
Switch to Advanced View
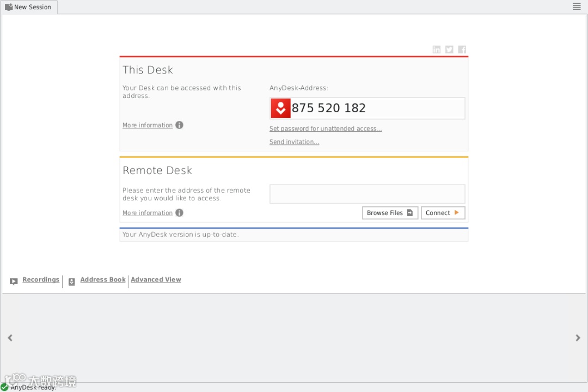pos(156,280)
